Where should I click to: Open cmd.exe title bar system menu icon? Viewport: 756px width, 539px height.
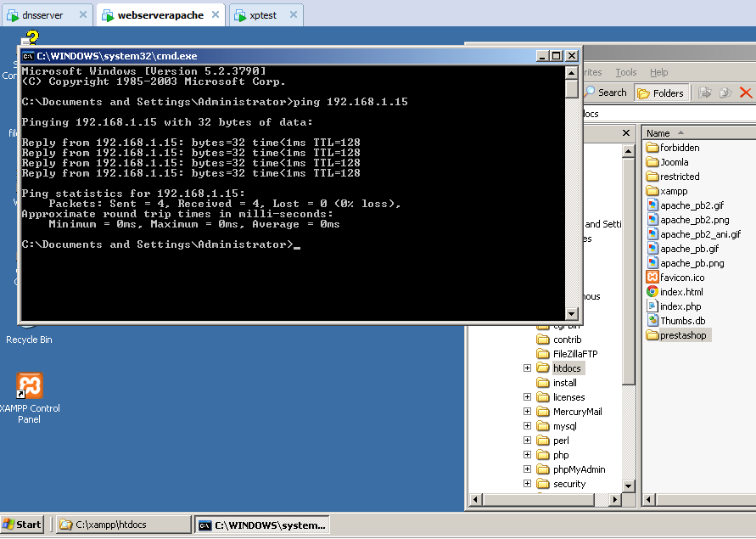[28, 56]
